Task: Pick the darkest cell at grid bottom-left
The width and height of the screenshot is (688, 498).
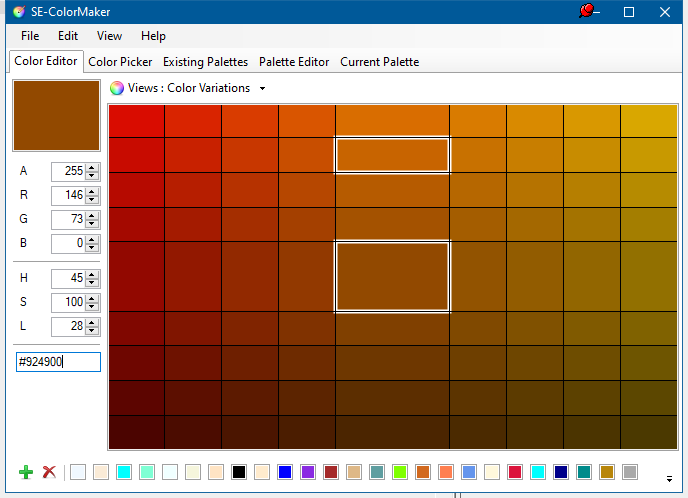Action: (x=136, y=432)
